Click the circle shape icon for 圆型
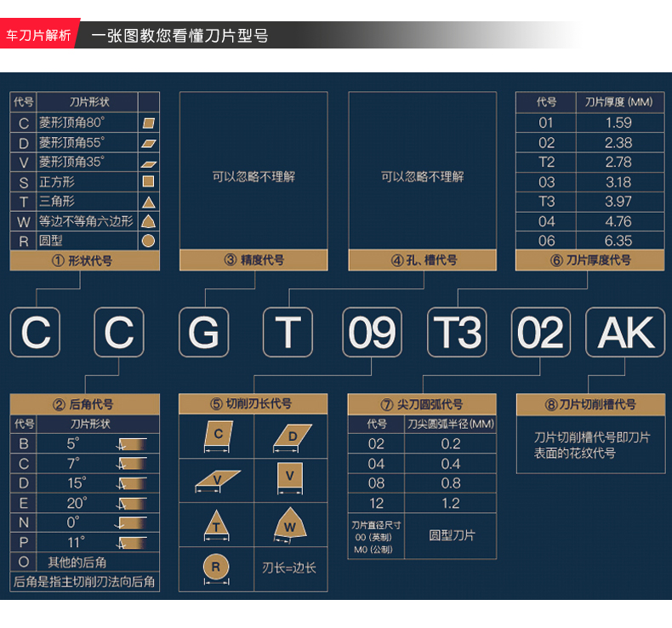The height and width of the screenshot is (628, 672). (x=148, y=241)
